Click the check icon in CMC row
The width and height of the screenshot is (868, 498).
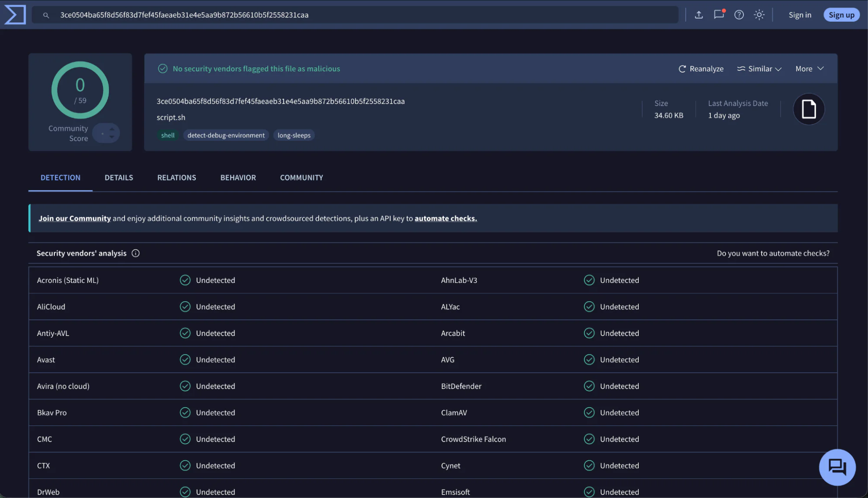click(185, 439)
